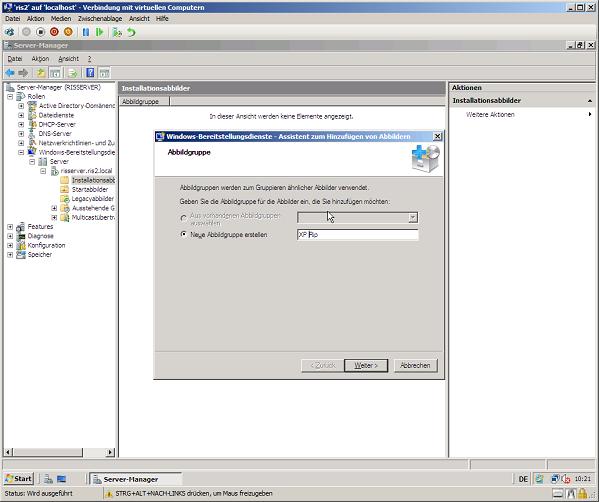Collapse Installationsabbilder section in Aktionen pane
The height and width of the screenshot is (502, 599).
click(590, 100)
